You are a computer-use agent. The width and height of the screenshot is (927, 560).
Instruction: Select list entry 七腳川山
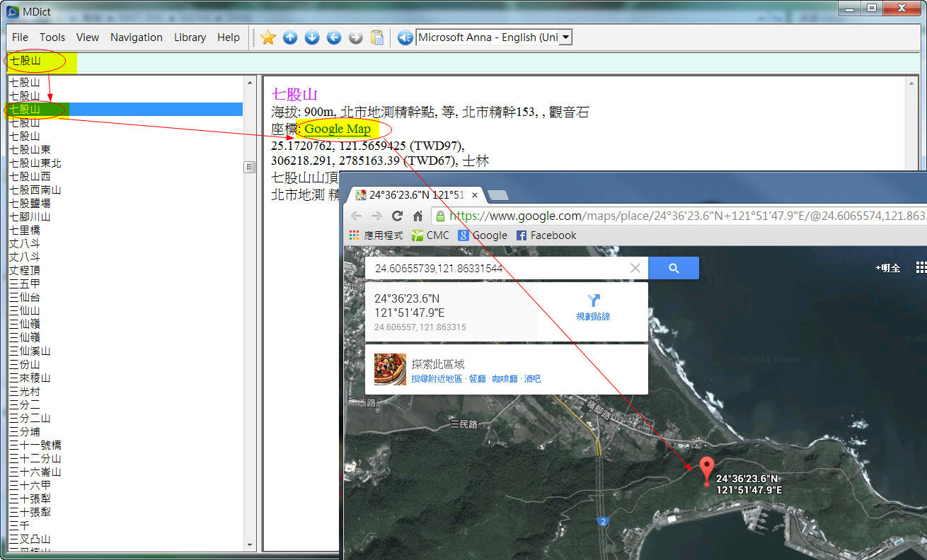click(x=30, y=217)
